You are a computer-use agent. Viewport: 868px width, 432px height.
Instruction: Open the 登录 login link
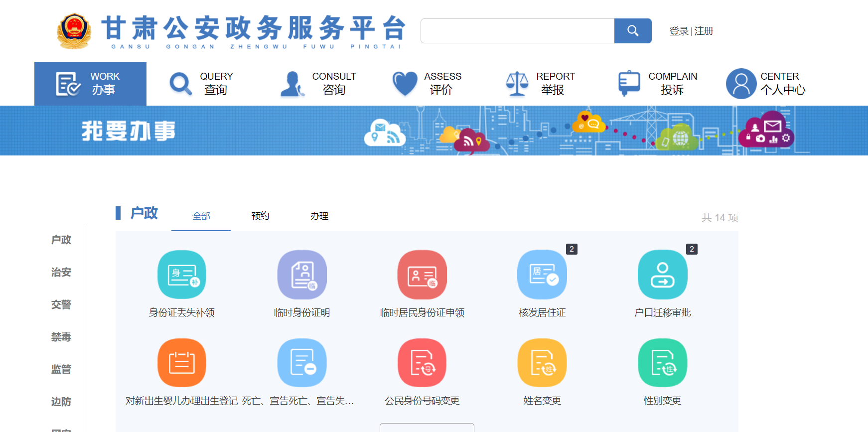pyautogui.click(x=678, y=31)
